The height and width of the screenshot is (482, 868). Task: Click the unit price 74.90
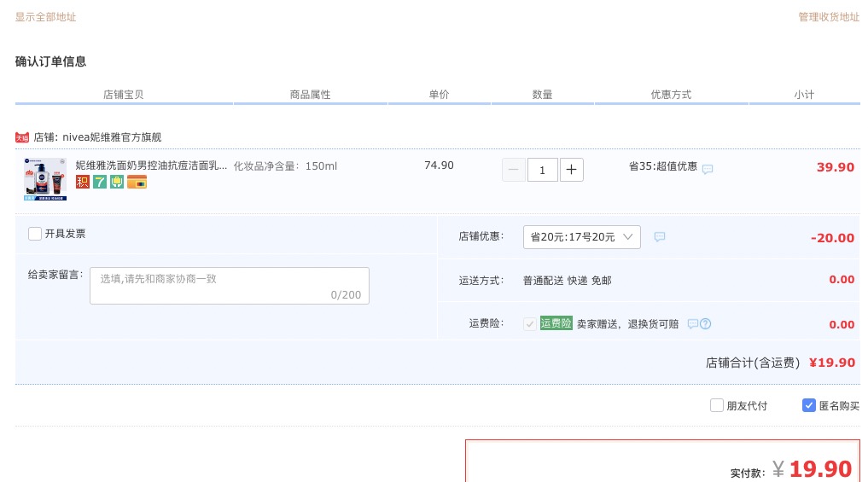click(439, 166)
